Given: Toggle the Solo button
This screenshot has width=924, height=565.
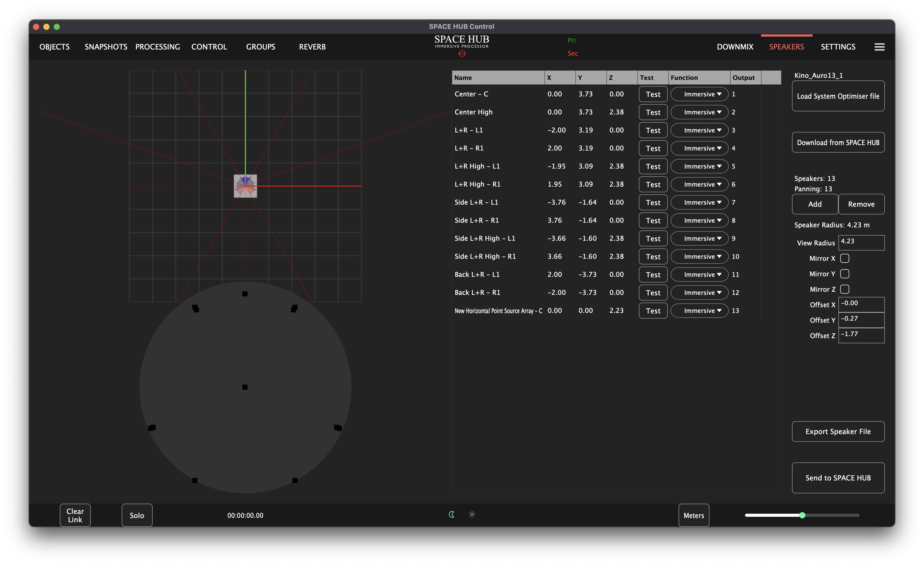Looking at the screenshot, I should point(137,515).
